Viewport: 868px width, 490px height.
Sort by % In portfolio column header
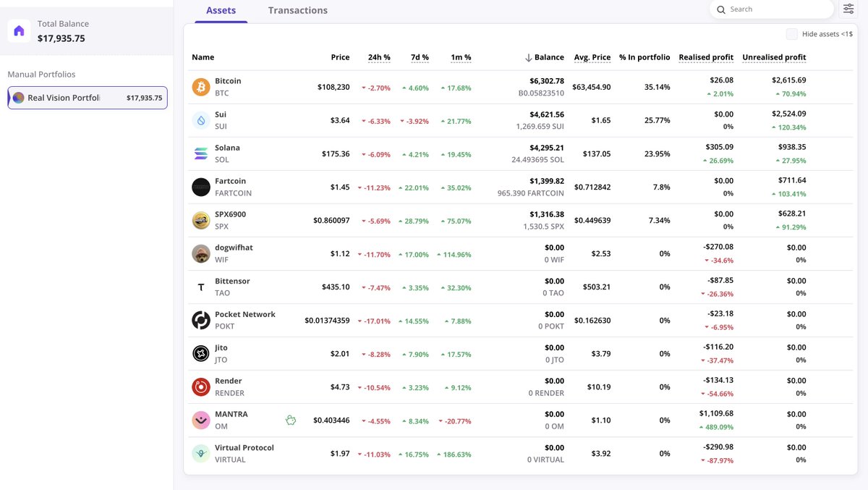[644, 57]
